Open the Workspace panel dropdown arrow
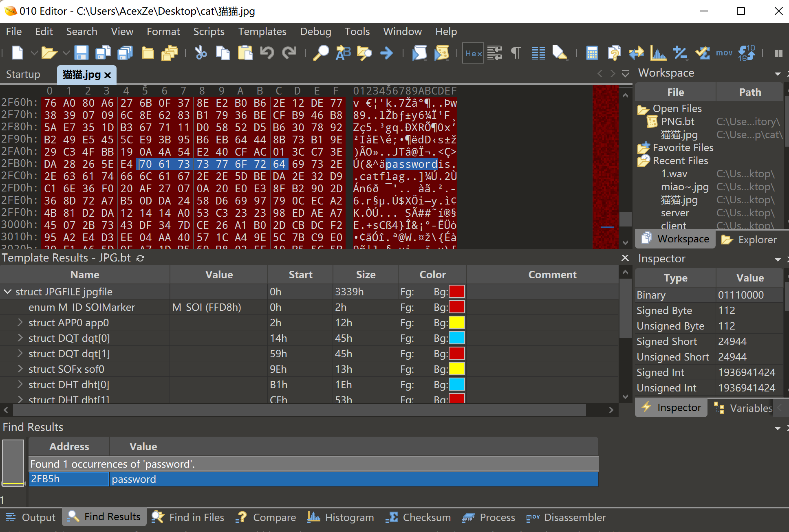789x532 pixels. click(778, 74)
